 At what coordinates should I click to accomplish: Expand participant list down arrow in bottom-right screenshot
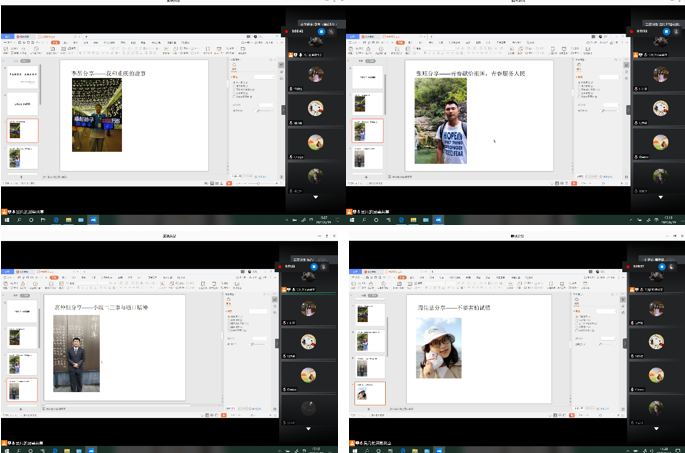click(658, 428)
